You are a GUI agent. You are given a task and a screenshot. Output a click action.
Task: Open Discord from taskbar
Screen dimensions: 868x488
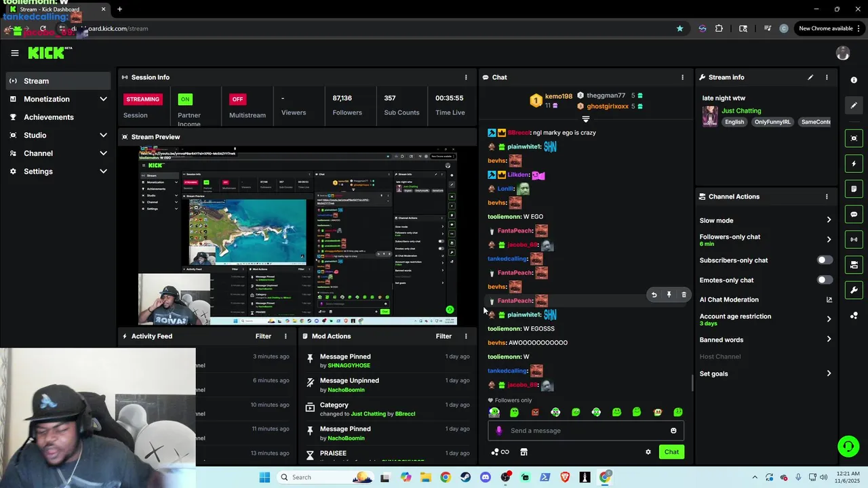click(485, 477)
